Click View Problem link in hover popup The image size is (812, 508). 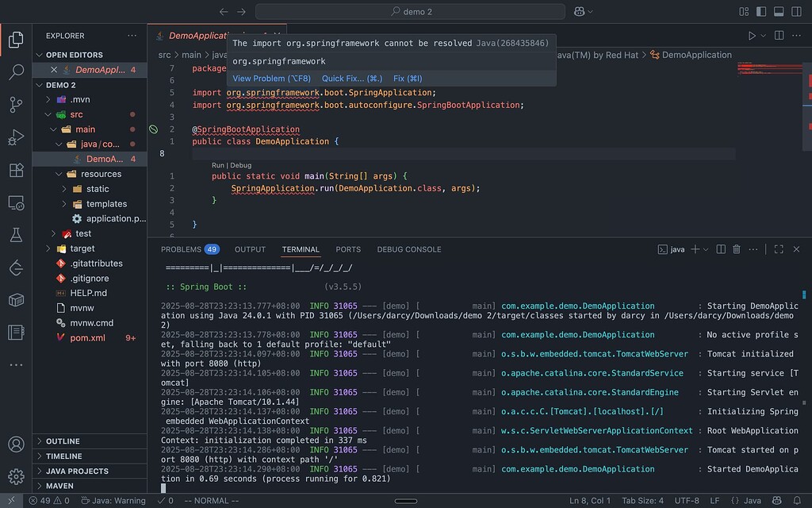pos(271,79)
